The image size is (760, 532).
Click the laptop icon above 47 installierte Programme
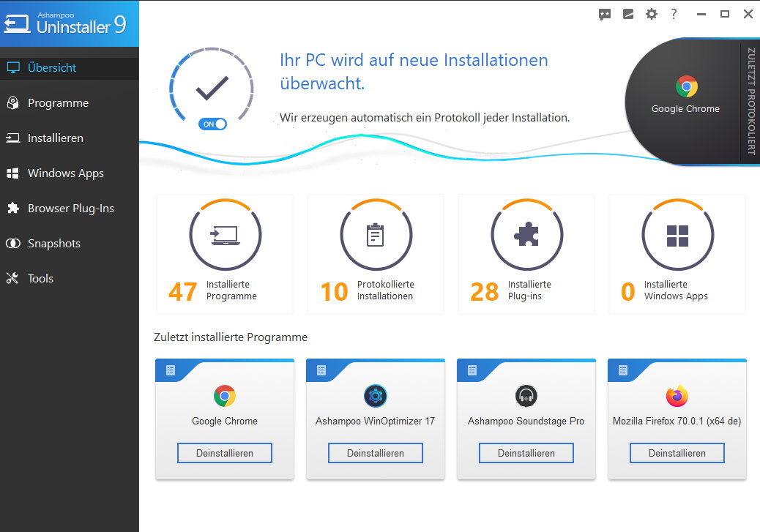point(225,235)
